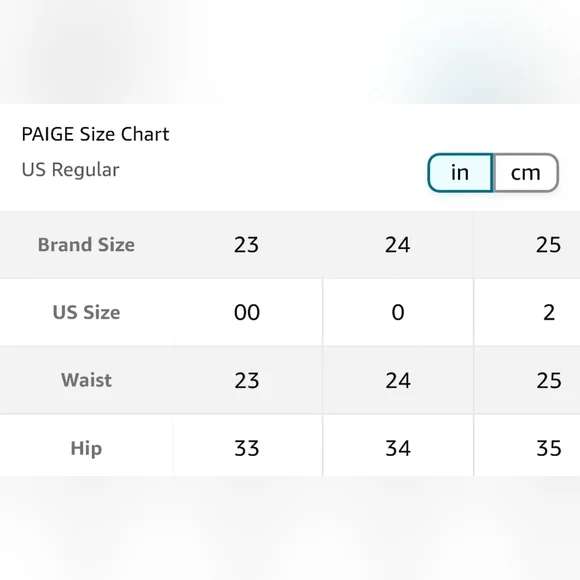Click the PAIGE Size Chart title
Viewport: 580px width, 580px height.
coord(95,134)
